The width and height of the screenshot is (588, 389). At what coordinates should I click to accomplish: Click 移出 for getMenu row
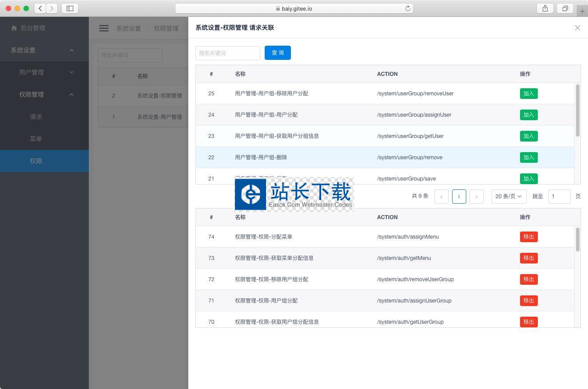pos(528,258)
